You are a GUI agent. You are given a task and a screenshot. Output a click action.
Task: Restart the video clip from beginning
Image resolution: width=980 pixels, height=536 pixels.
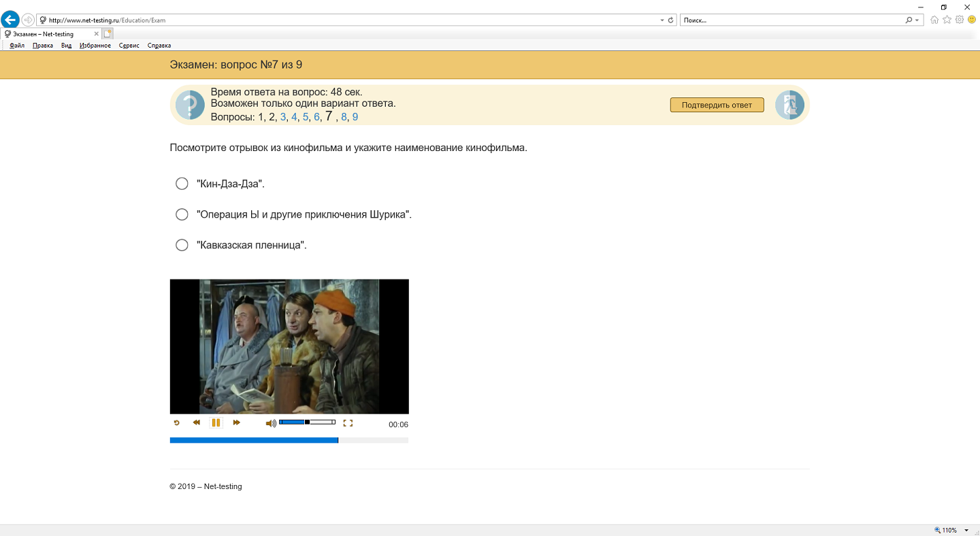coord(177,423)
